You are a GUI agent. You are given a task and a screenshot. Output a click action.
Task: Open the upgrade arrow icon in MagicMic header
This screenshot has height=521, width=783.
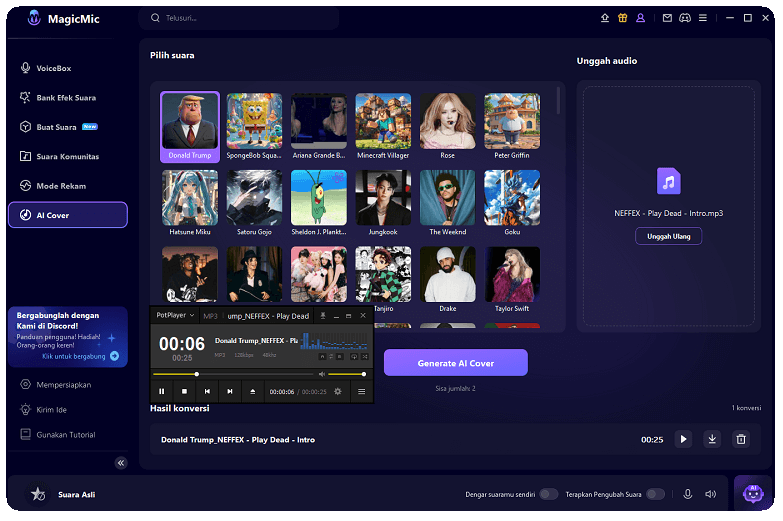point(604,18)
